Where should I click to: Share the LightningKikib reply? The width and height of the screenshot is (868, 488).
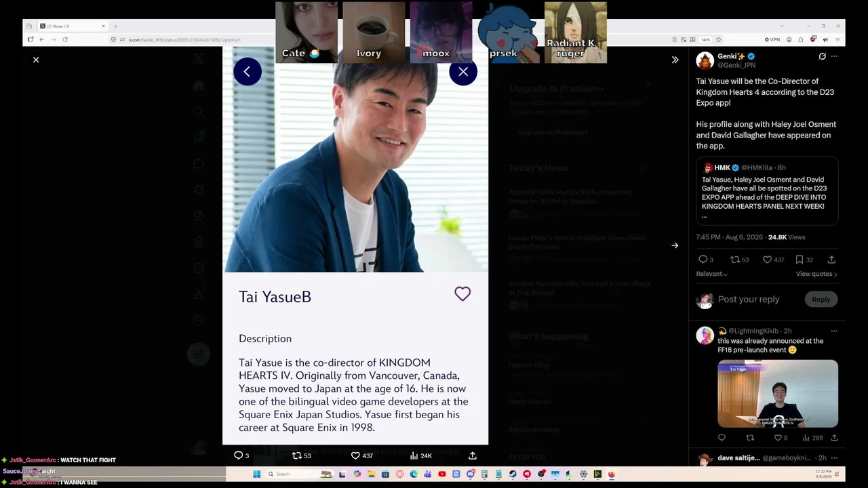coord(834,438)
